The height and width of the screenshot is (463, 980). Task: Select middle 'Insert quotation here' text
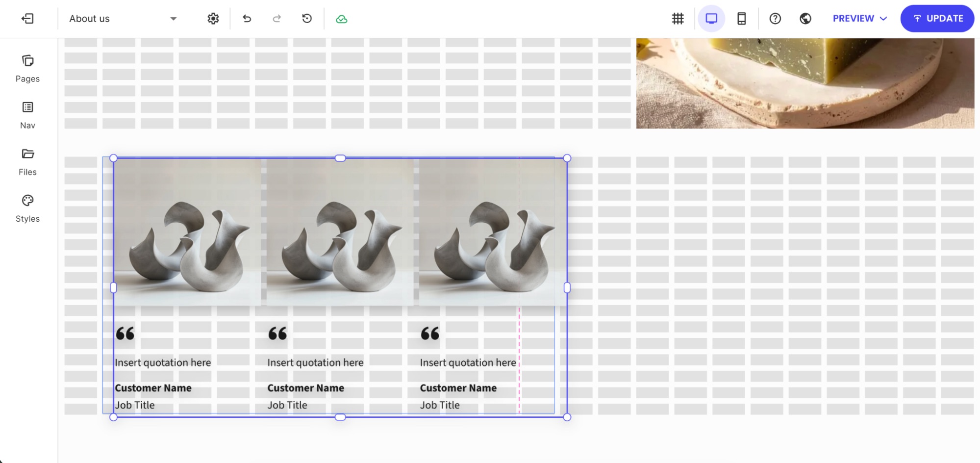[x=315, y=362]
